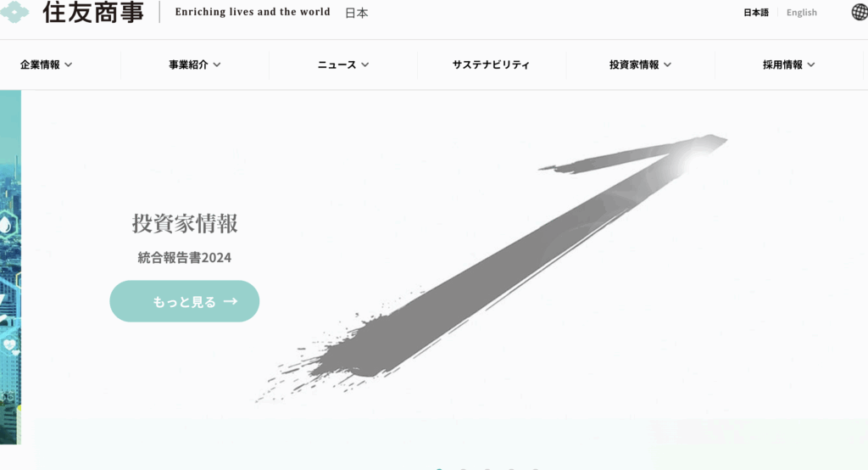
Task: Click the 住友商事 company name logo
Action: coord(93,12)
